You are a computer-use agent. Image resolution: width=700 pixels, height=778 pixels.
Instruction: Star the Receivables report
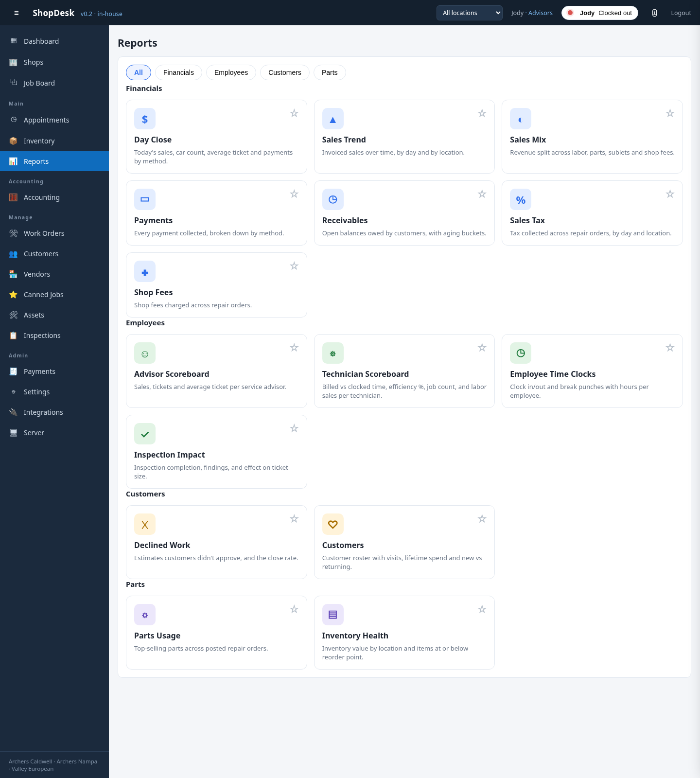click(482, 194)
